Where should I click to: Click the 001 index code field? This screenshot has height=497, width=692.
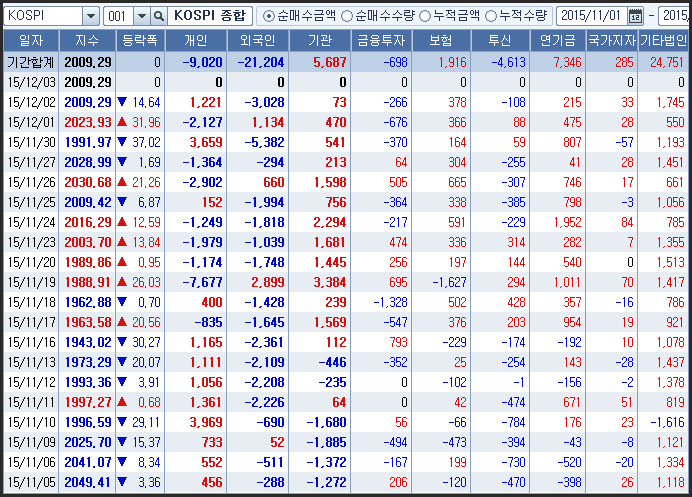coord(118,16)
